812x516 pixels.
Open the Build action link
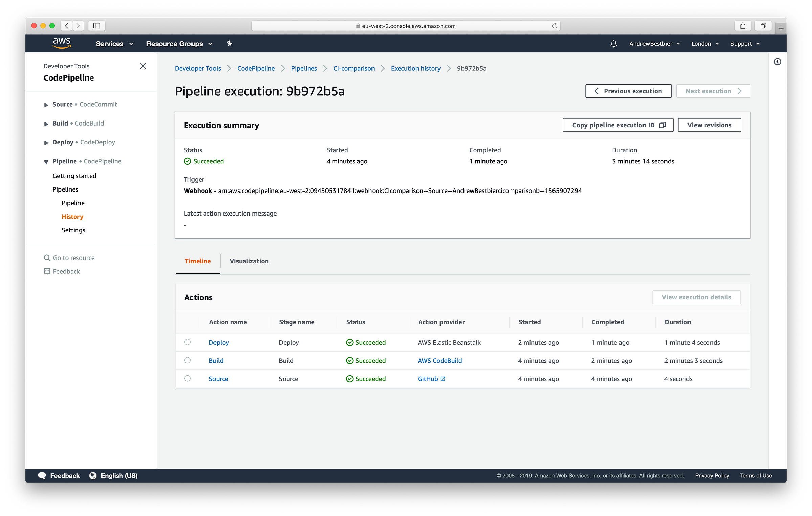point(216,361)
